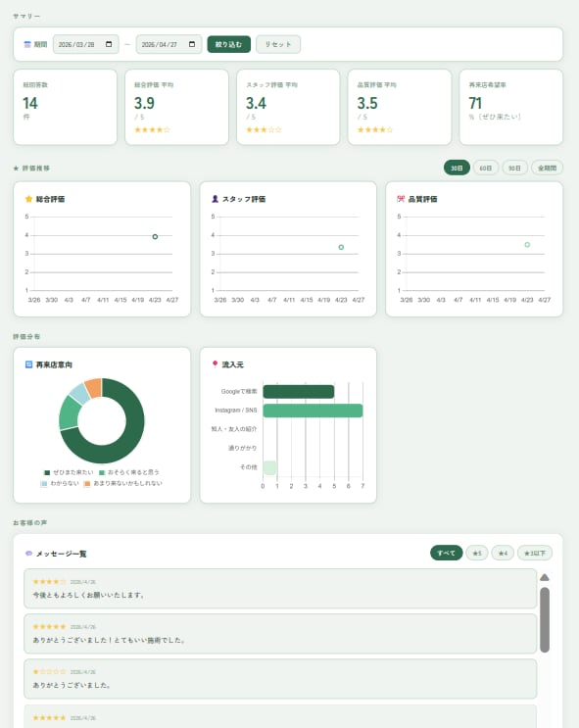Reset the period with リセット button
The width and height of the screenshot is (579, 728).
[278, 44]
